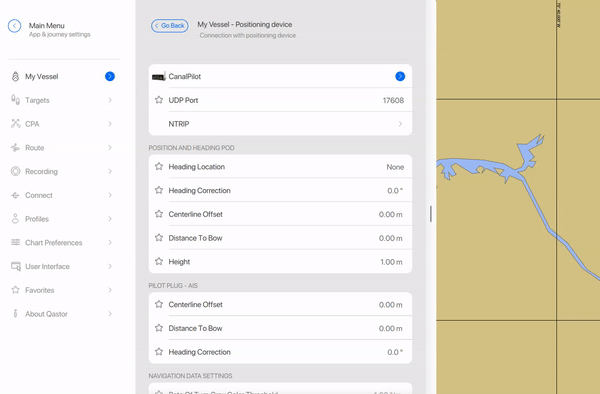
Task: Favorite Heading Location with its star
Action: point(159,167)
